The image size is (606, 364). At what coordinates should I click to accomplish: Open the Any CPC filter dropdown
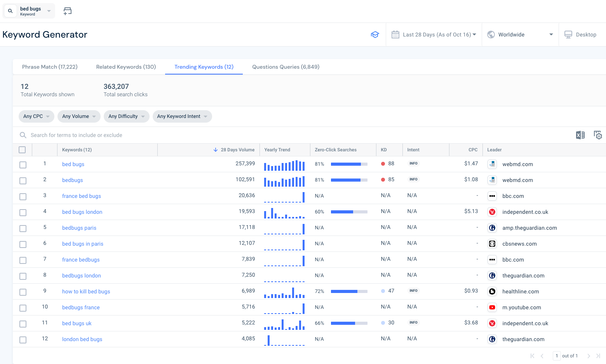[x=37, y=116]
